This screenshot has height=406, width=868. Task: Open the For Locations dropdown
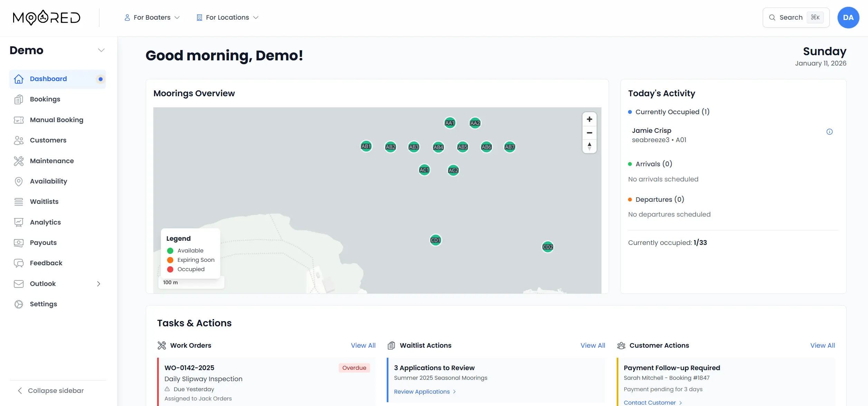click(x=228, y=17)
